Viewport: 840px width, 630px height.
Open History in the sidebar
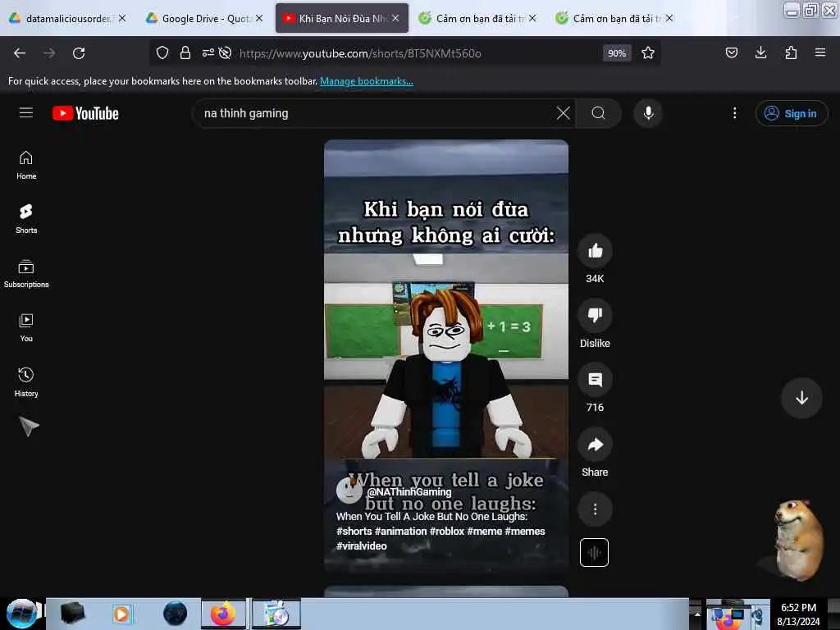26,382
